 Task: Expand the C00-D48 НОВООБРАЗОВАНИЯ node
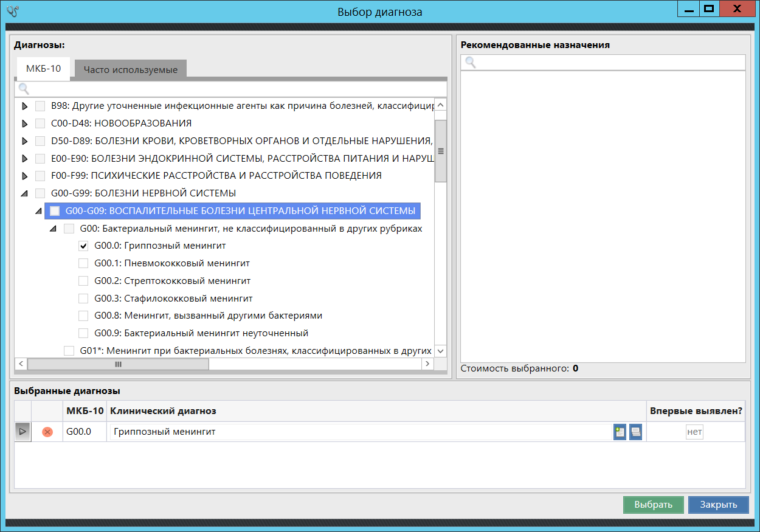point(25,123)
